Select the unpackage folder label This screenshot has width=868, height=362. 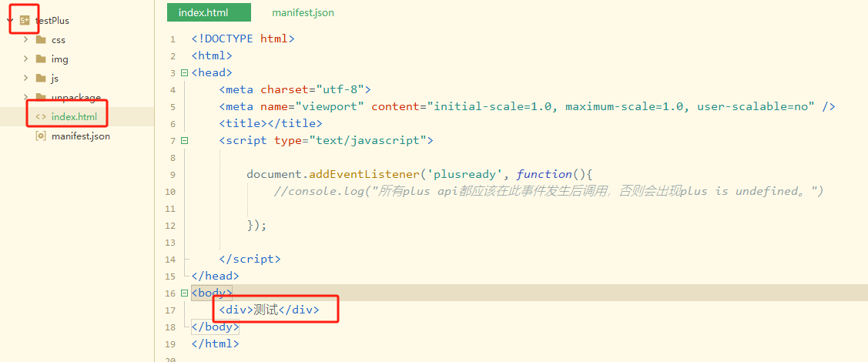point(75,97)
